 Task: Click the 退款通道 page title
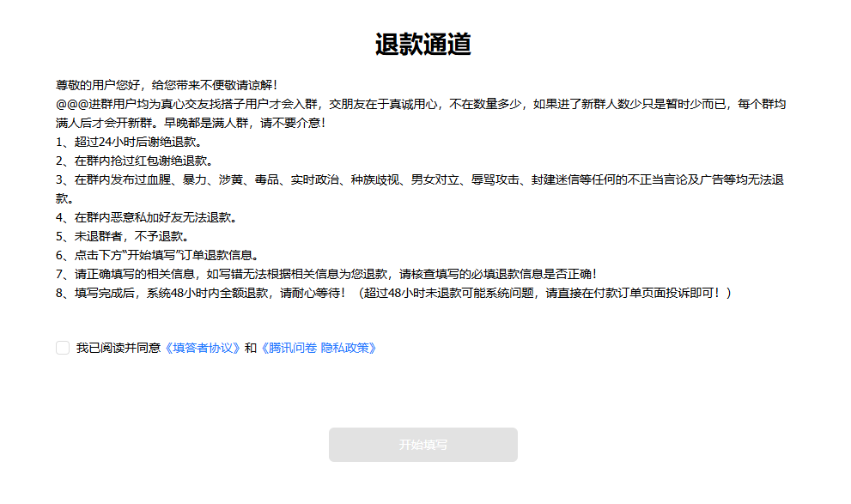[x=422, y=45]
